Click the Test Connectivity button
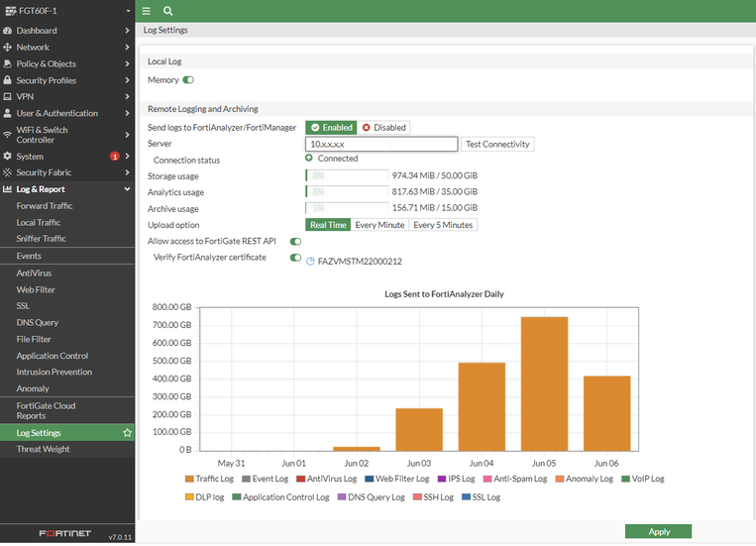 tap(498, 145)
